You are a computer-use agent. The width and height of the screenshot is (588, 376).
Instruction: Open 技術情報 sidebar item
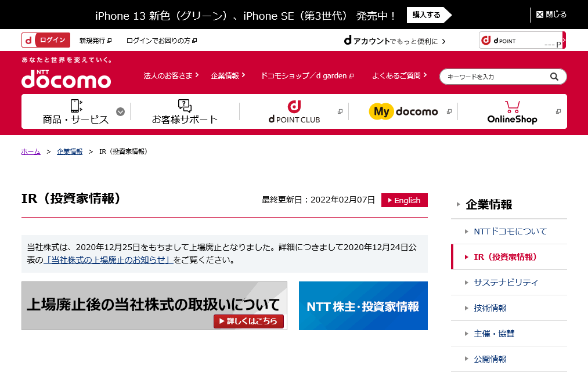click(x=509, y=308)
